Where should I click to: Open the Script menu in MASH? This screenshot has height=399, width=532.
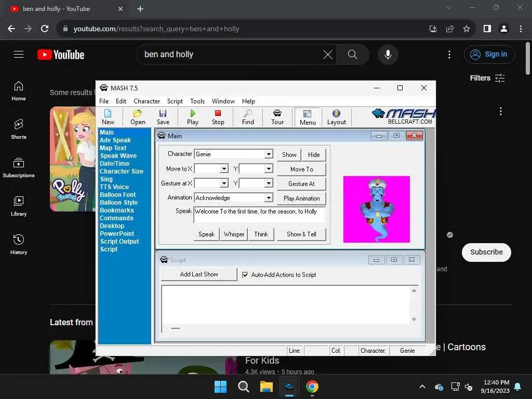click(x=175, y=101)
